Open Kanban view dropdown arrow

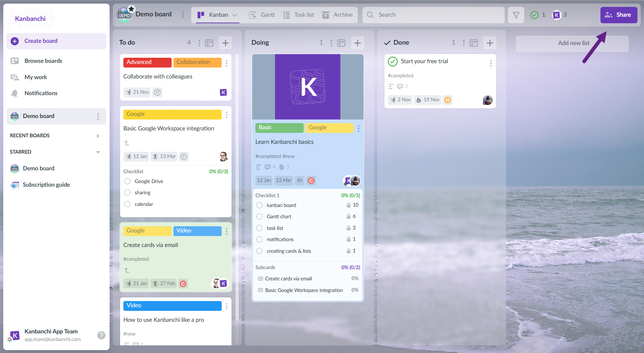(x=235, y=15)
